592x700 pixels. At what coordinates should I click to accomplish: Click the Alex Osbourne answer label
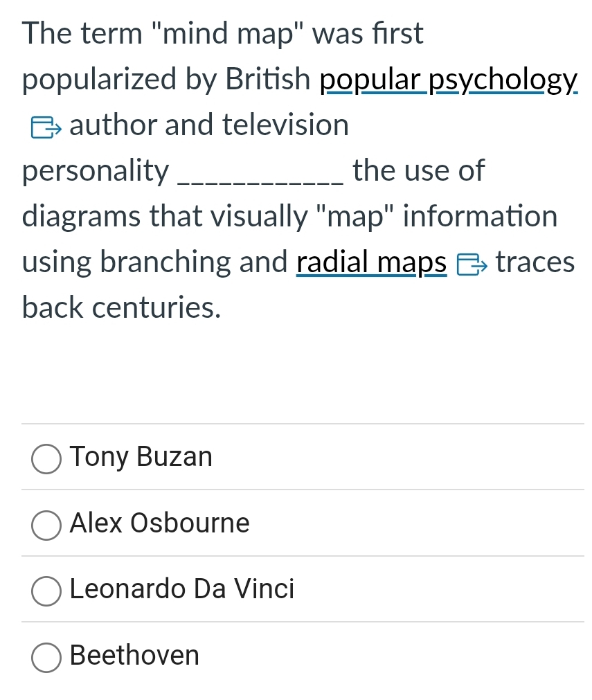[x=159, y=524]
